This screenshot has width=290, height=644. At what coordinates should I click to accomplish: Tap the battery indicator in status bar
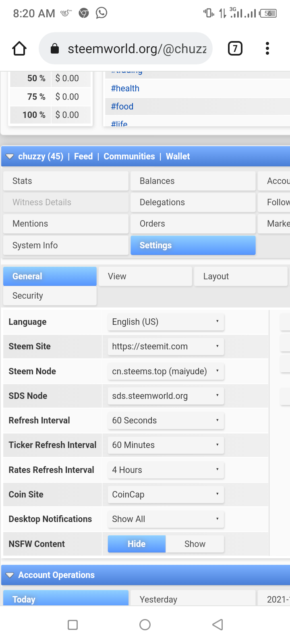[268, 13]
